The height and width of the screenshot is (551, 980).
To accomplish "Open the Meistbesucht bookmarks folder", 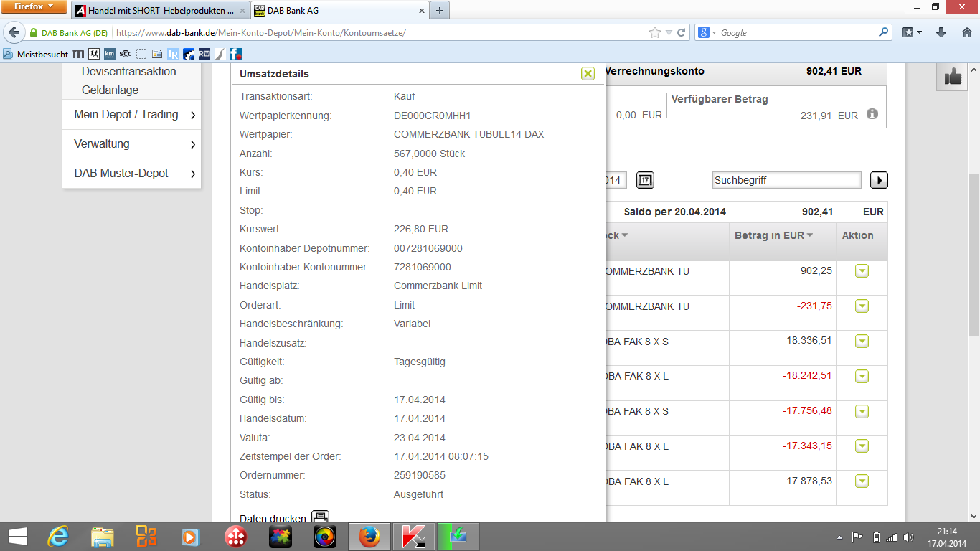I will click(x=37, y=54).
